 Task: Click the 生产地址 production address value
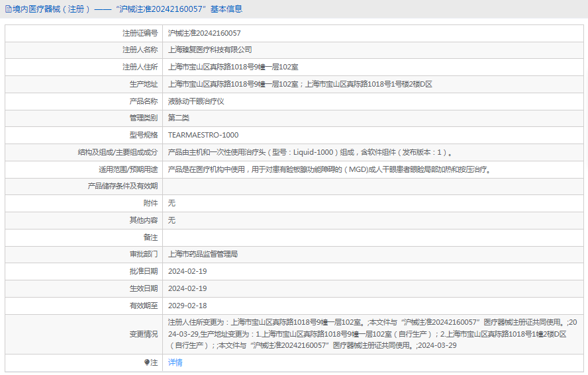[300, 84]
